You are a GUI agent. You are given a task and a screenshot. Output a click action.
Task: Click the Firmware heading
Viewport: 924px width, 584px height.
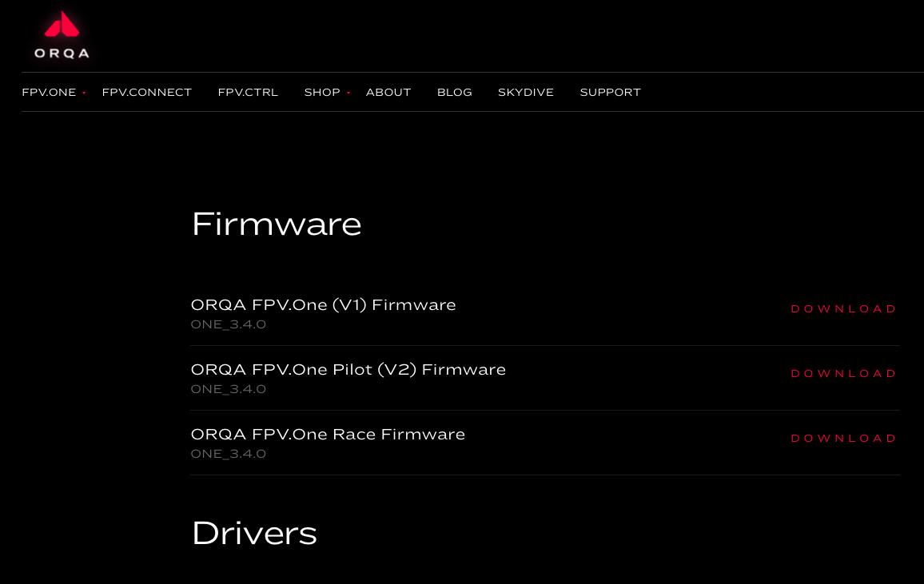(x=277, y=224)
